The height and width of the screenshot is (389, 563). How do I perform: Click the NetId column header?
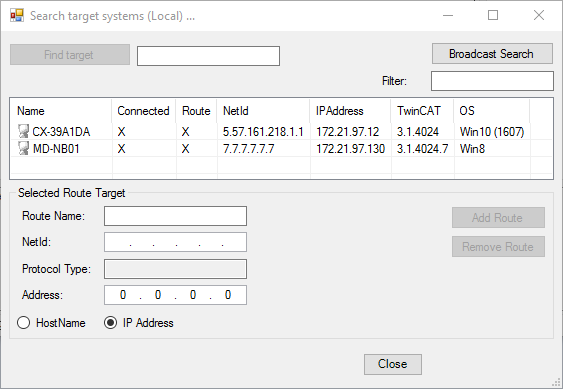click(x=263, y=111)
